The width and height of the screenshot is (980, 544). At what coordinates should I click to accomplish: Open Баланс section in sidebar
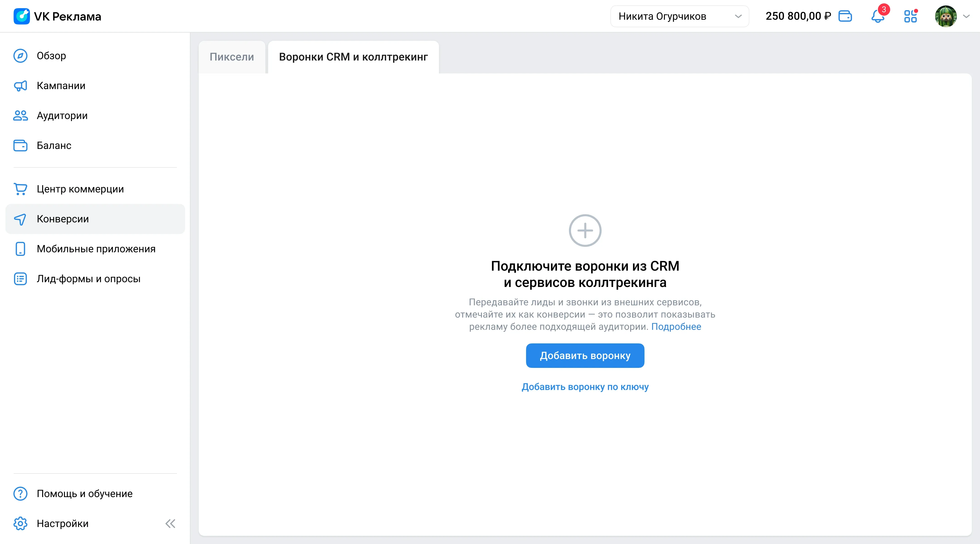pyautogui.click(x=95, y=146)
